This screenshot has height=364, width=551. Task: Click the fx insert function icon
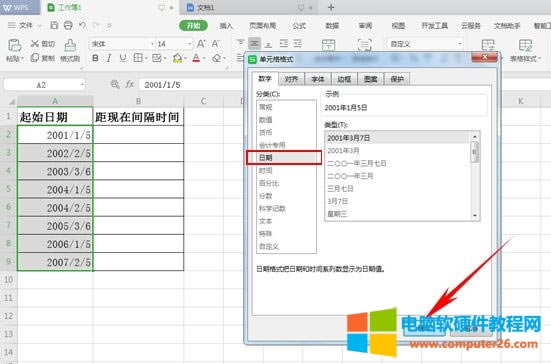point(130,84)
